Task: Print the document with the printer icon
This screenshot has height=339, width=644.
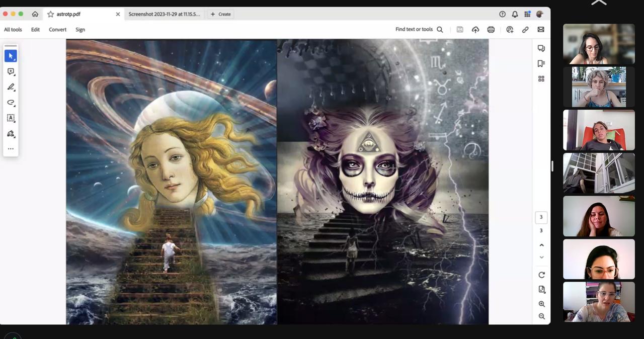Action: pos(491,30)
